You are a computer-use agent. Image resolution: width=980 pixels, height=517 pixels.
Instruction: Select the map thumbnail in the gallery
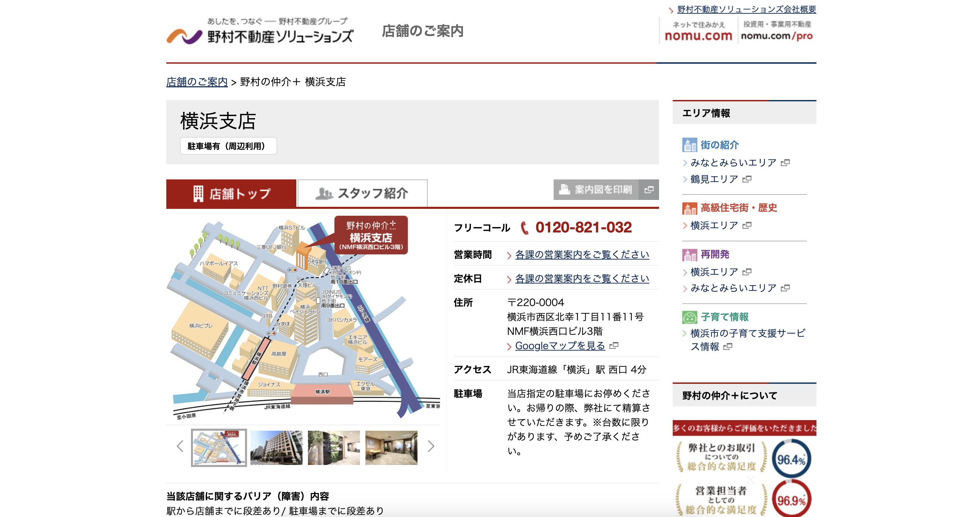(219, 448)
